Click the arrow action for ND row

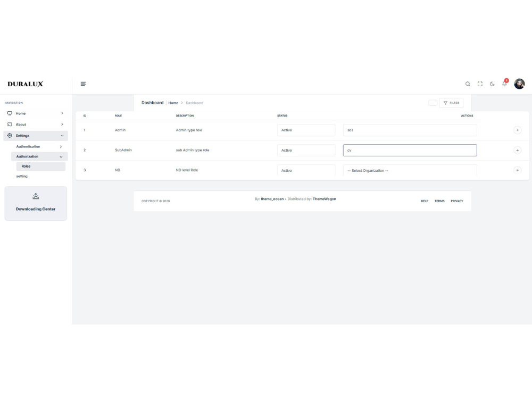coord(517,170)
